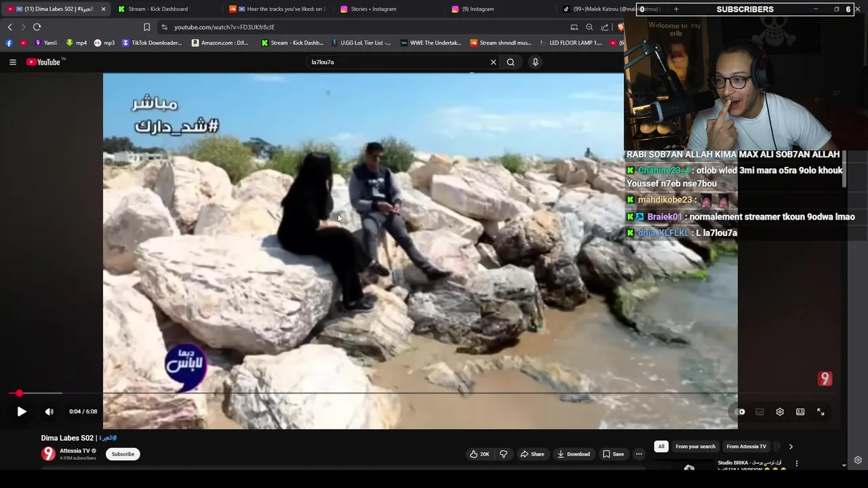
Task: Download the video
Action: click(574, 454)
